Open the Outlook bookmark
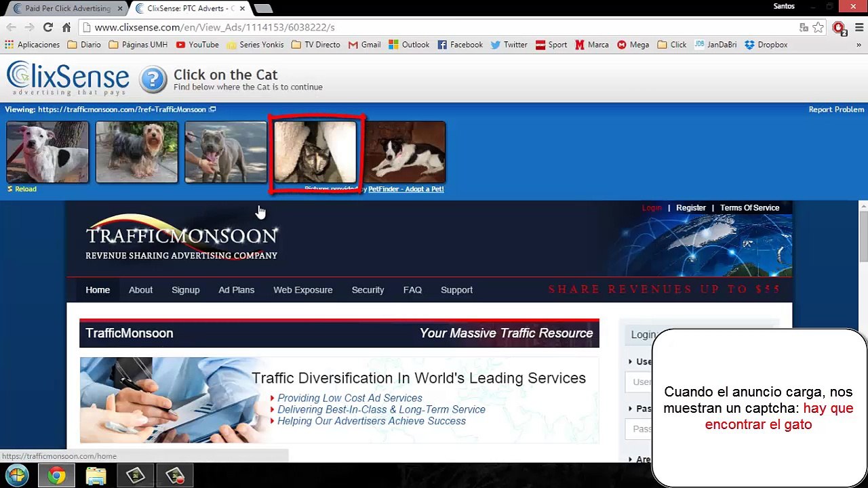The width and height of the screenshot is (868, 488). point(409,45)
